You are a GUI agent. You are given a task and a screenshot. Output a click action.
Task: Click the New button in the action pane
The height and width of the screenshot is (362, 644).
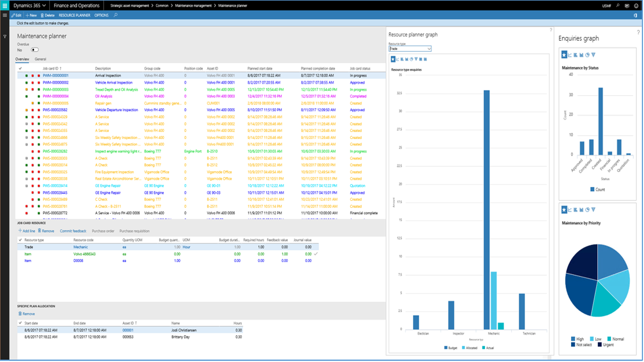pyautogui.click(x=31, y=15)
